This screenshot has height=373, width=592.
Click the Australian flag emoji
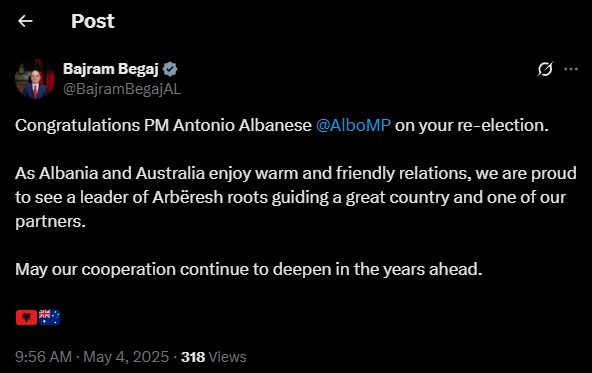[x=49, y=317]
